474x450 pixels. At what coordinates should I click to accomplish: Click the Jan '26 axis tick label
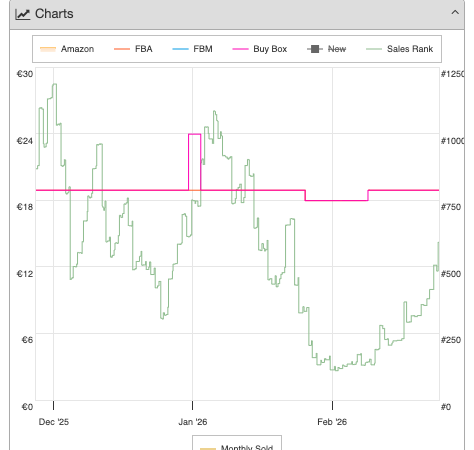click(193, 422)
